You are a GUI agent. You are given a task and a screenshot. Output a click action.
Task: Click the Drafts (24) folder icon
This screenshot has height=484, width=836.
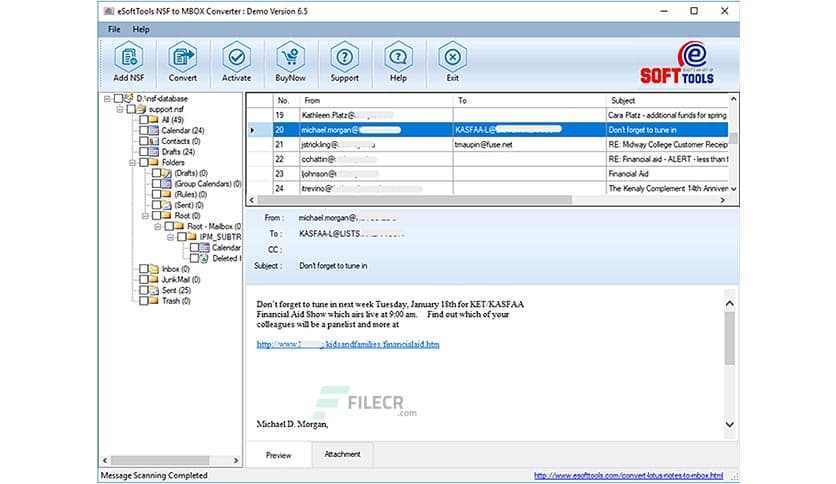click(x=154, y=151)
